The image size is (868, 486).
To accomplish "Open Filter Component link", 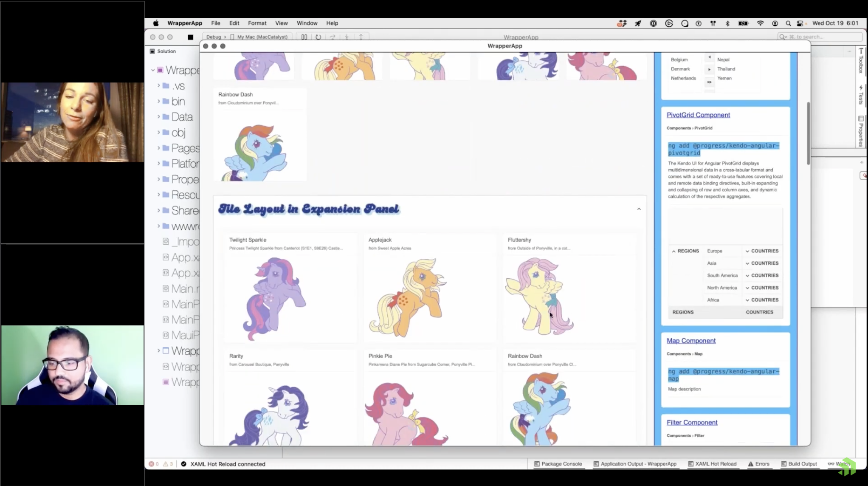I will [692, 423].
